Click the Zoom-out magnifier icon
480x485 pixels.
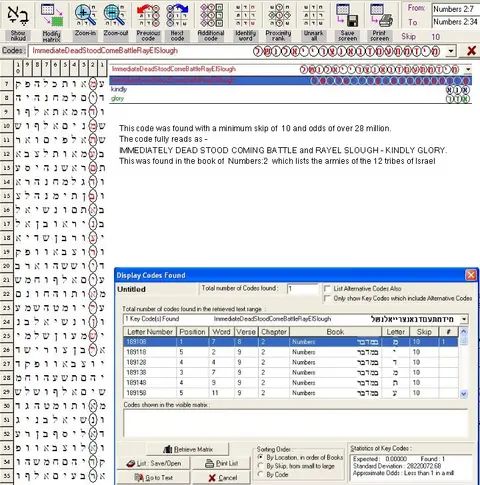coord(115,16)
